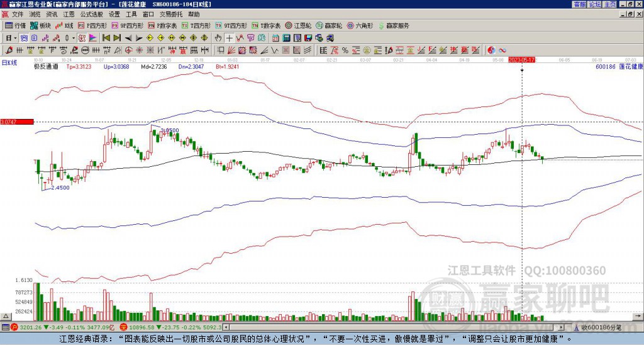The width and height of the screenshot is (644, 345).
Task: Click the black left-arrow step icon
Action: pyautogui.click(x=128, y=38)
